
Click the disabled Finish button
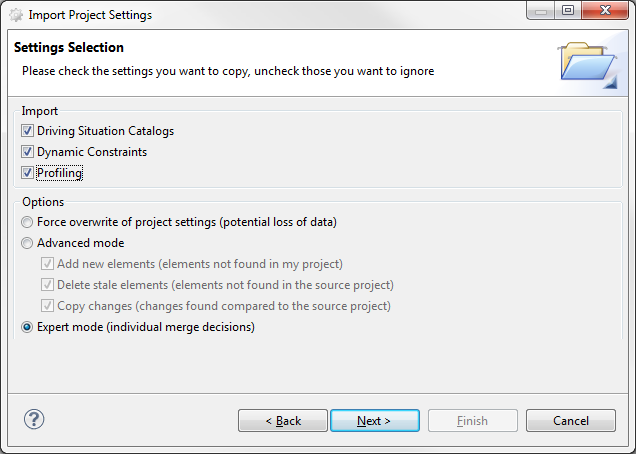coord(472,421)
